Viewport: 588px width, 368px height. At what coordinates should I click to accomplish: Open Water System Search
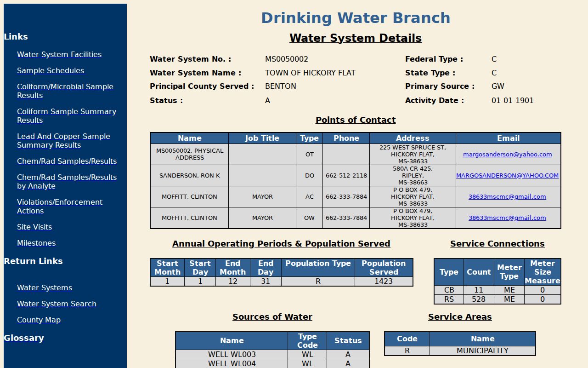click(x=57, y=304)
